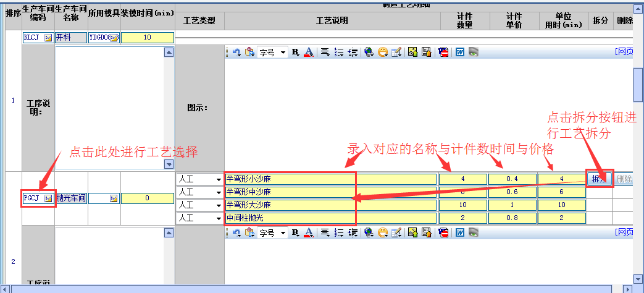Image resolution: width=644 pixels, height=293 pixels.
Task: Click the eye preview icon in top toolbar
Action: click(x=473, y=53)
